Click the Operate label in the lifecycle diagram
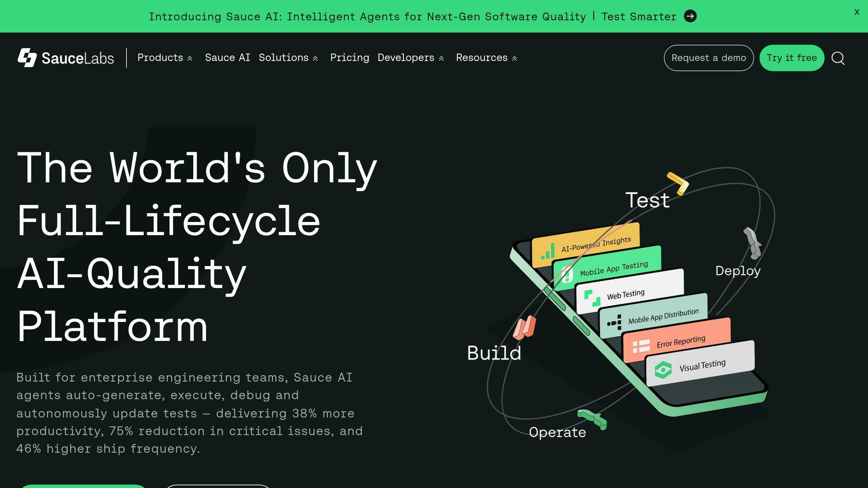 (557, 433)
